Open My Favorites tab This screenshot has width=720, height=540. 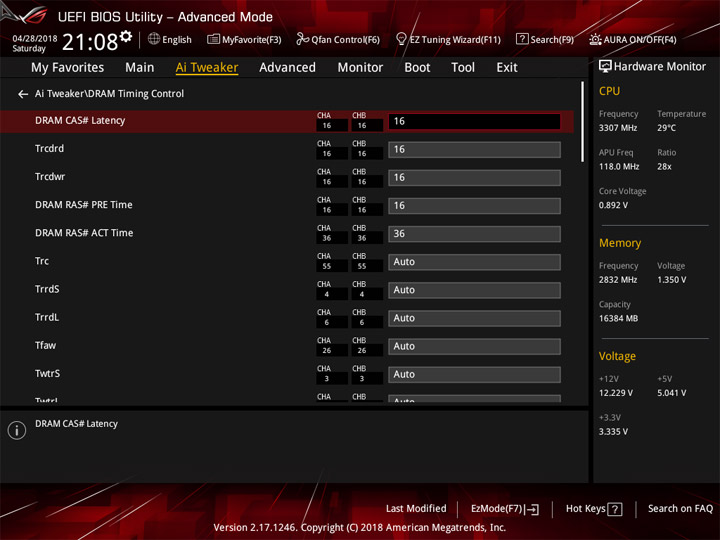pos(68,68)
